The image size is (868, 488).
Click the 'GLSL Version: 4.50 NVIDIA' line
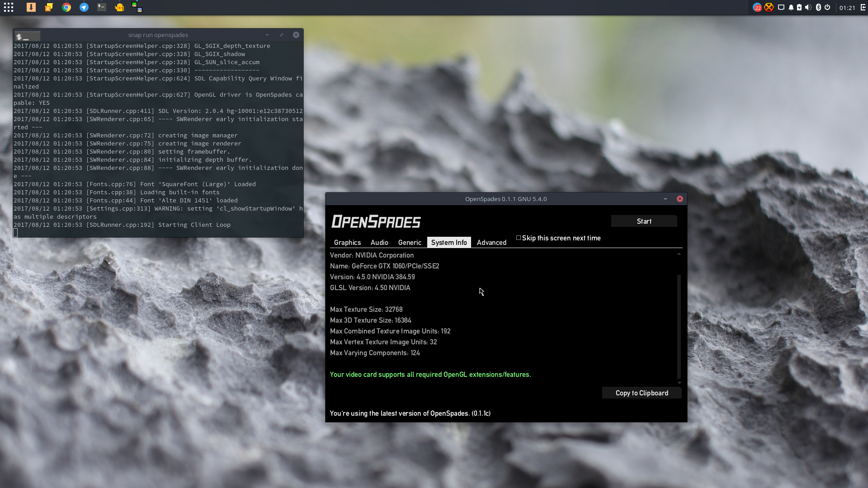(370, 288)
